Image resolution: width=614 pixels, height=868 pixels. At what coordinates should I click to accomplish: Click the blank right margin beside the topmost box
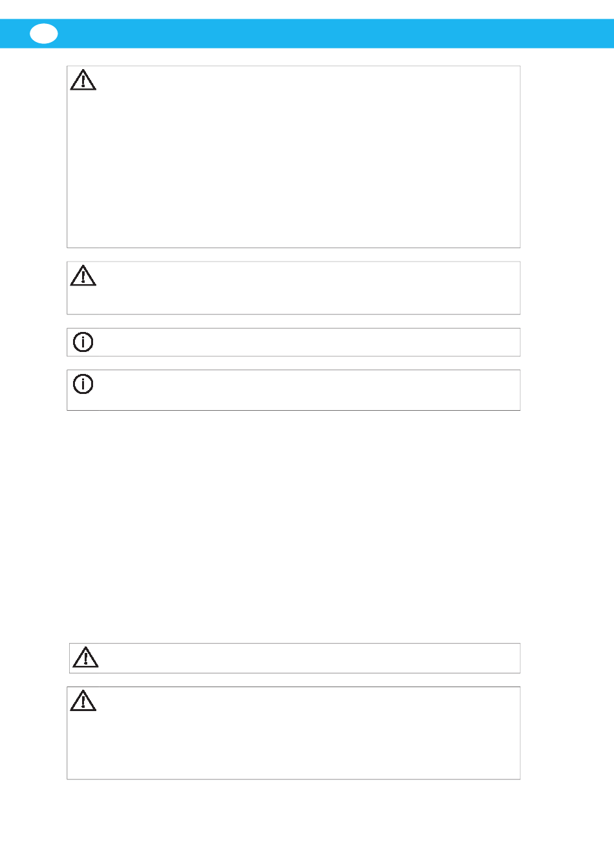[x=567, y=157]
